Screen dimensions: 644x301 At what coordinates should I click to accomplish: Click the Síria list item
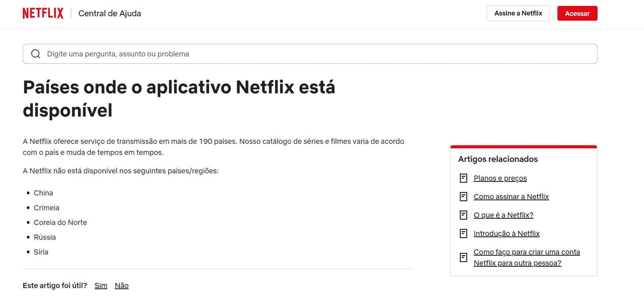41,252
